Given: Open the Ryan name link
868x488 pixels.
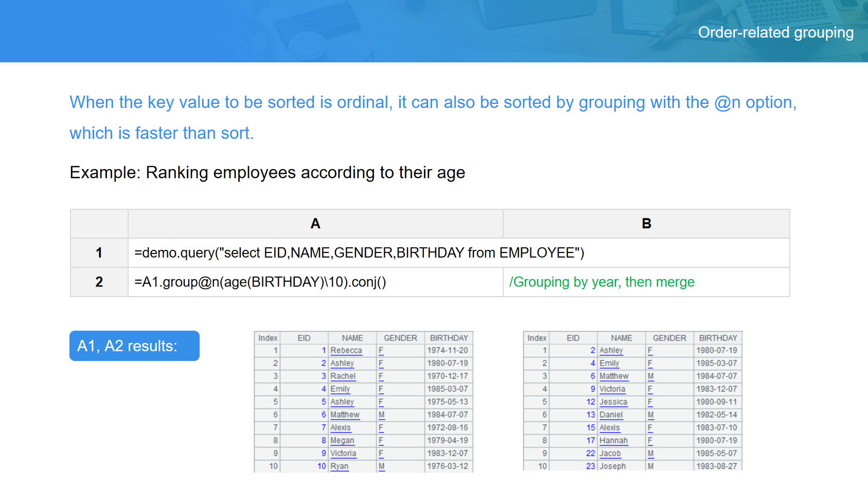Looking at the screenshot, I should pyautogui.click(x=339, y=466).
